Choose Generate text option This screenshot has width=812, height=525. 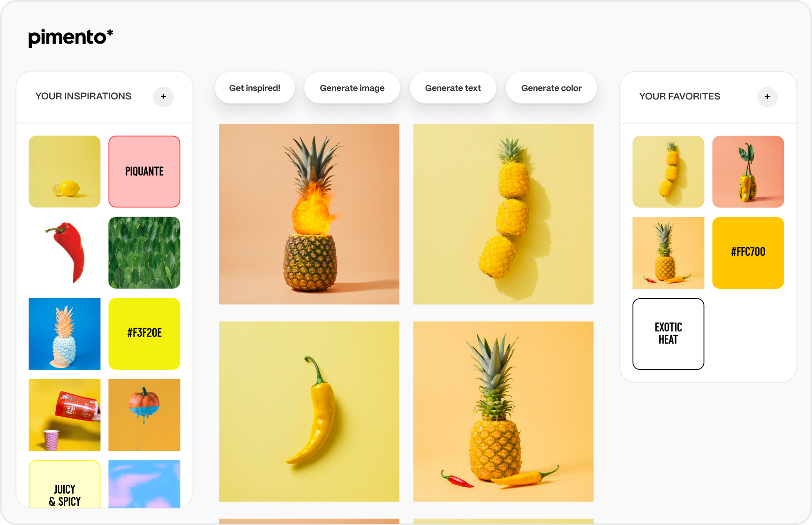coord(453,88)
